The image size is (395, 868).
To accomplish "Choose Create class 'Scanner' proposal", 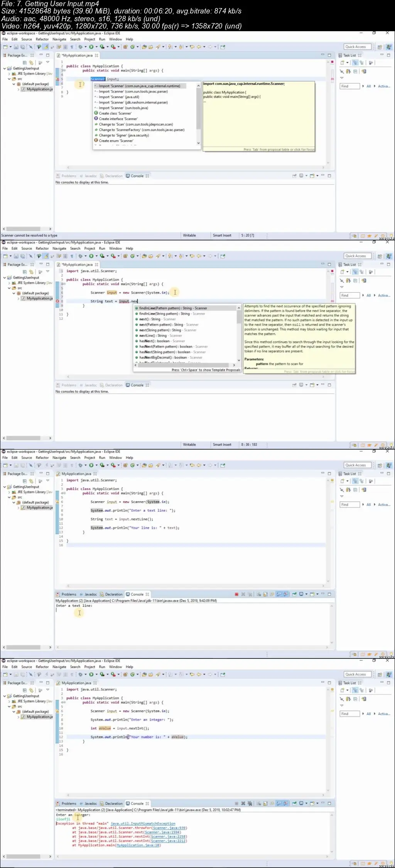I will tap(115, 113).
